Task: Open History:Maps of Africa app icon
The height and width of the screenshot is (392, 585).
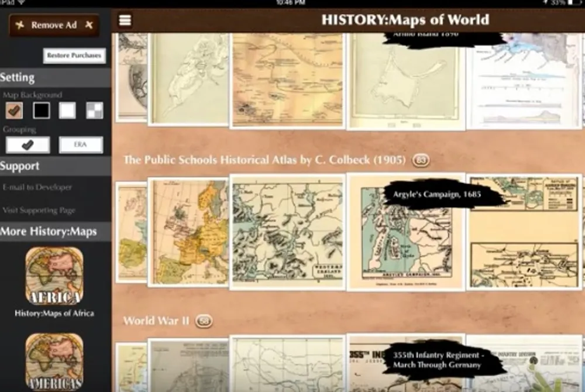Action: pos(54,276)
